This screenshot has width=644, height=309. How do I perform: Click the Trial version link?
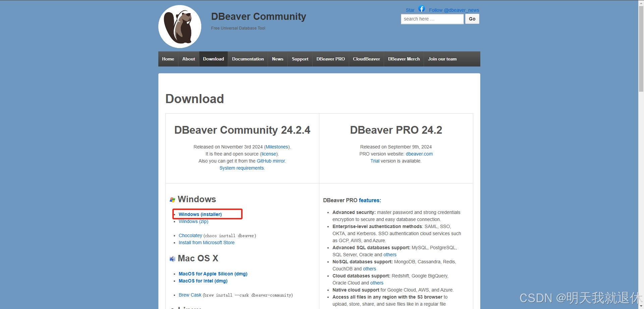[x=375, y=161]
